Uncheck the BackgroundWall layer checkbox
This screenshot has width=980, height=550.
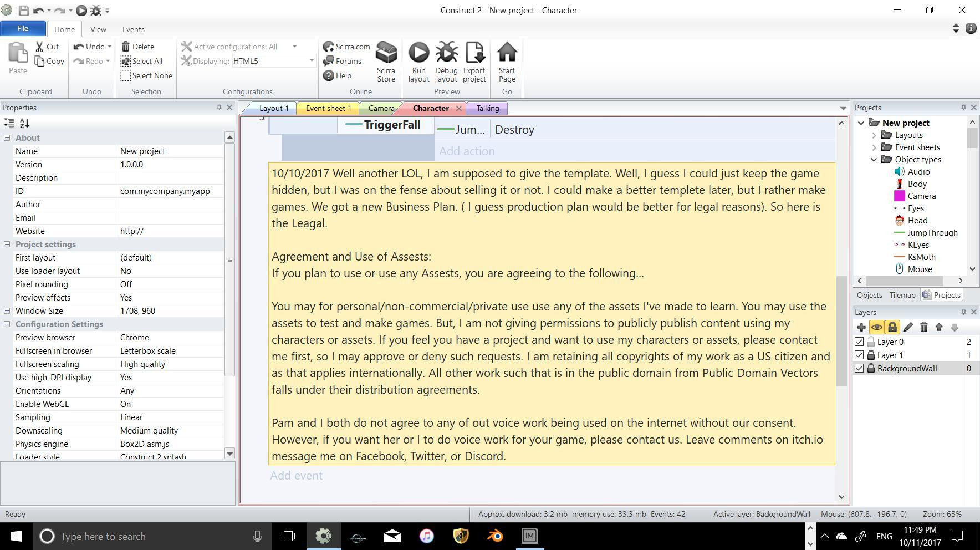859,369
